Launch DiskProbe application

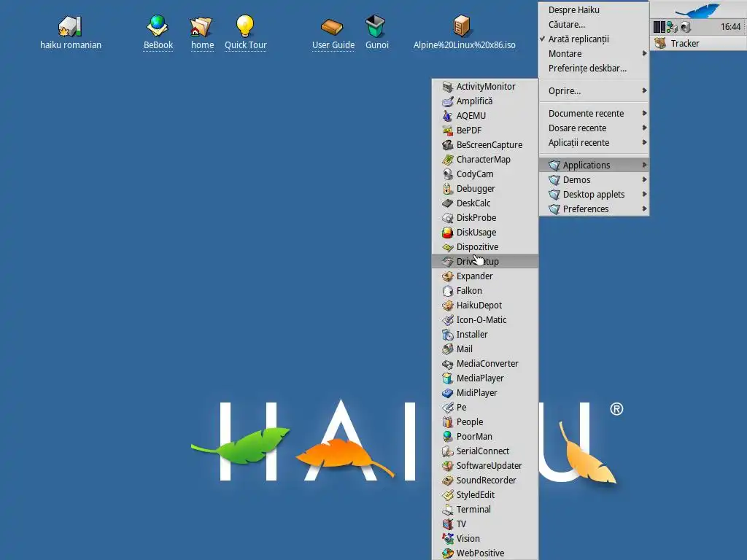click(x=485, y=217)
